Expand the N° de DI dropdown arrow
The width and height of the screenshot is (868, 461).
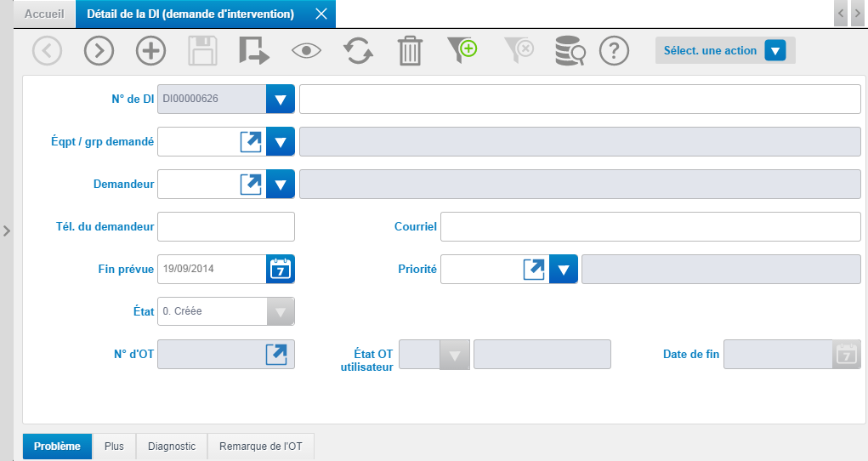pos(280,100)
